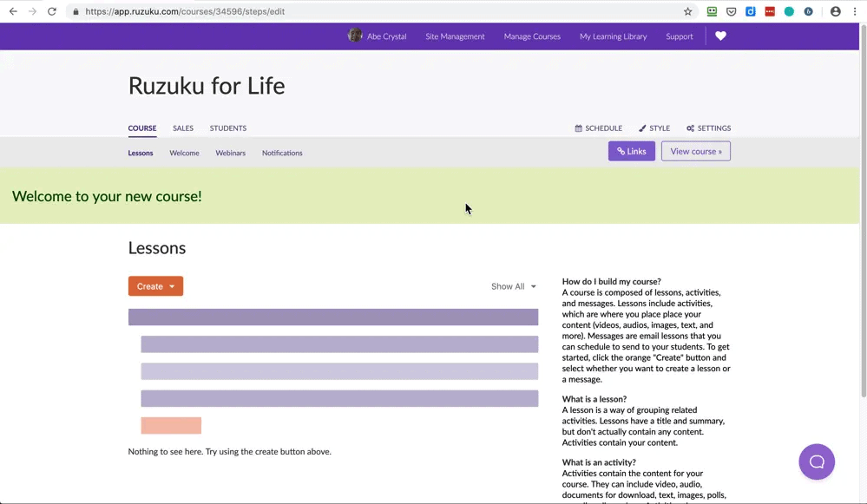
Task: Click the 'Welcome to your new course!' banner text
Action: point(107,196)
